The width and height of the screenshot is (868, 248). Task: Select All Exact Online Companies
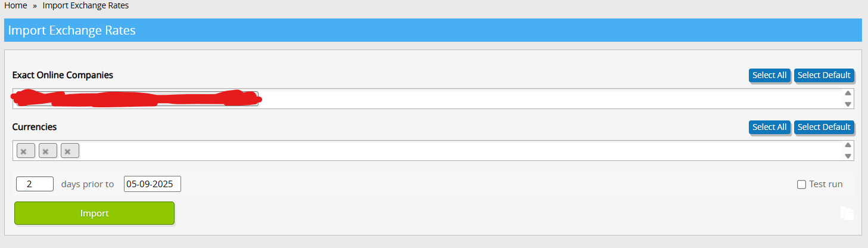(770, 75)
